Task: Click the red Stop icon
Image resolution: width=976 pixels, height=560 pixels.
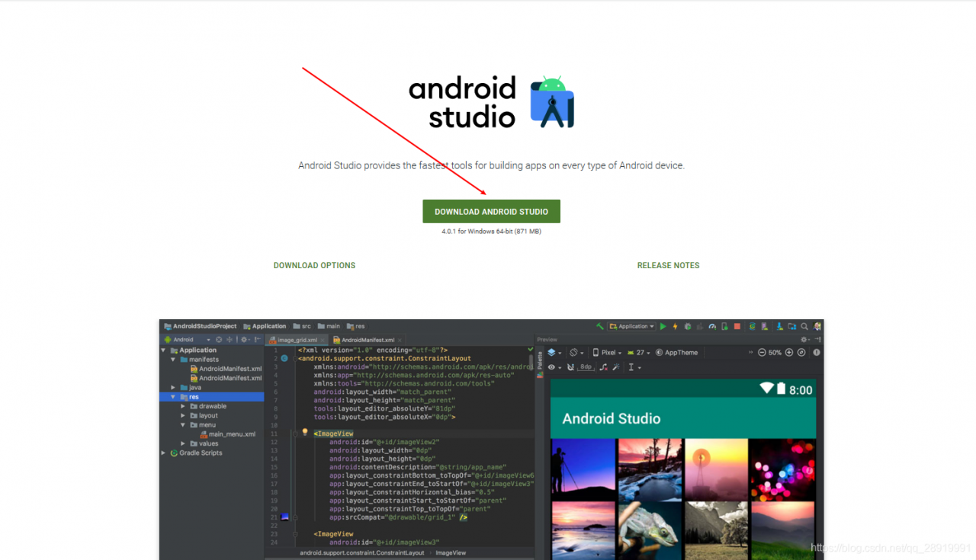Action: tap(737, 326)
